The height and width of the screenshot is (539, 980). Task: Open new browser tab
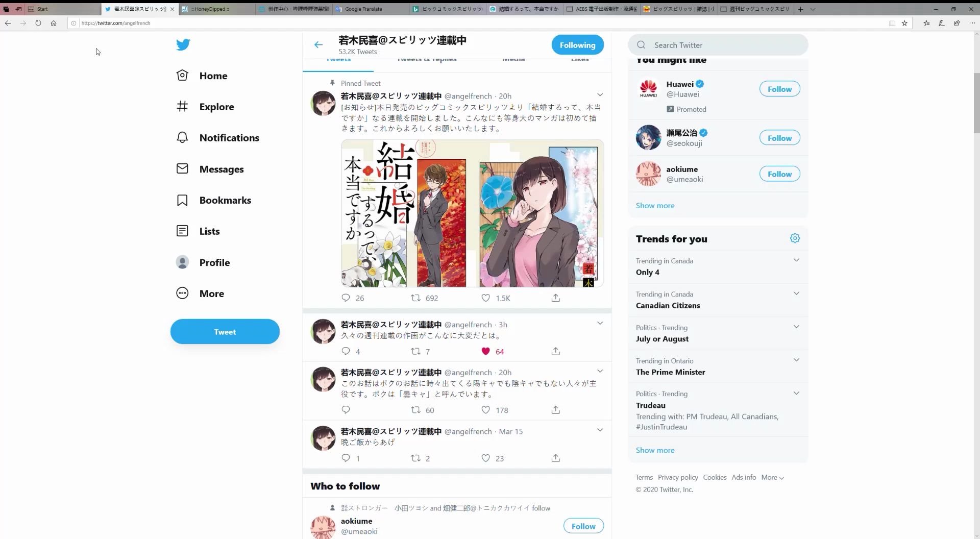pos(800,9)
